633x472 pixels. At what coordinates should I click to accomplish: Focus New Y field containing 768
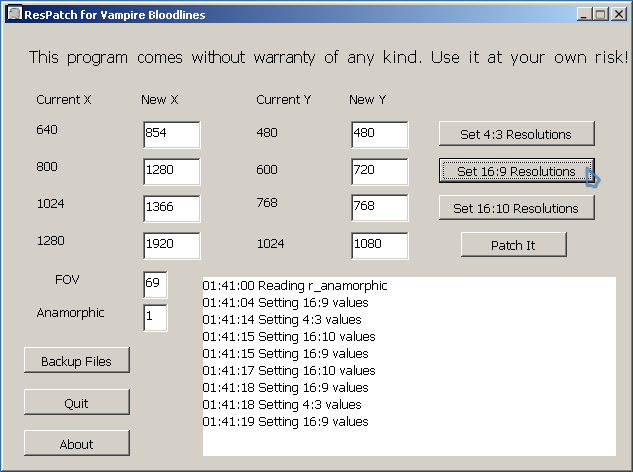pos(379,208)
